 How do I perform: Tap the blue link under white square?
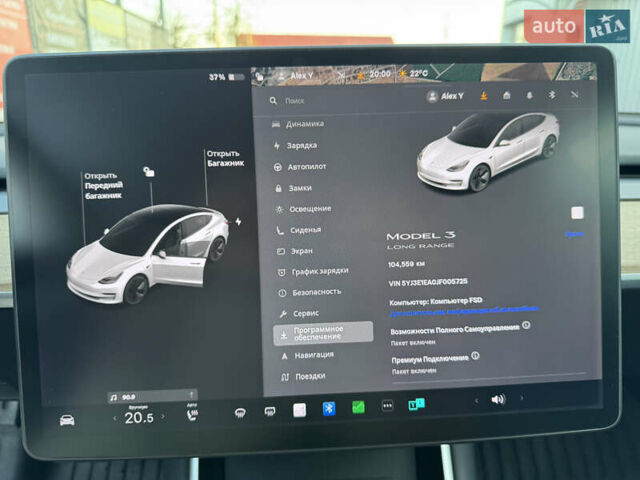[x=574, y=234]
